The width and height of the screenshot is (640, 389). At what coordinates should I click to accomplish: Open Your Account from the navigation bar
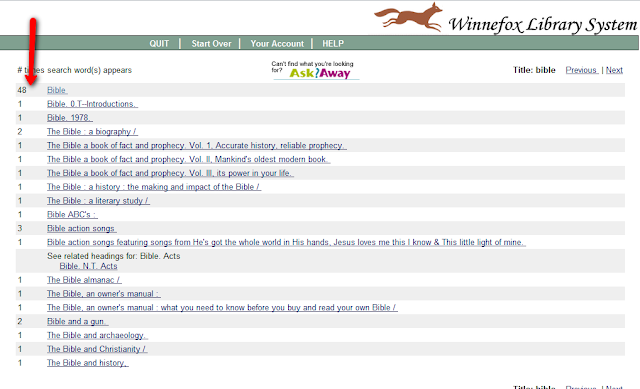tap(277, 44)
